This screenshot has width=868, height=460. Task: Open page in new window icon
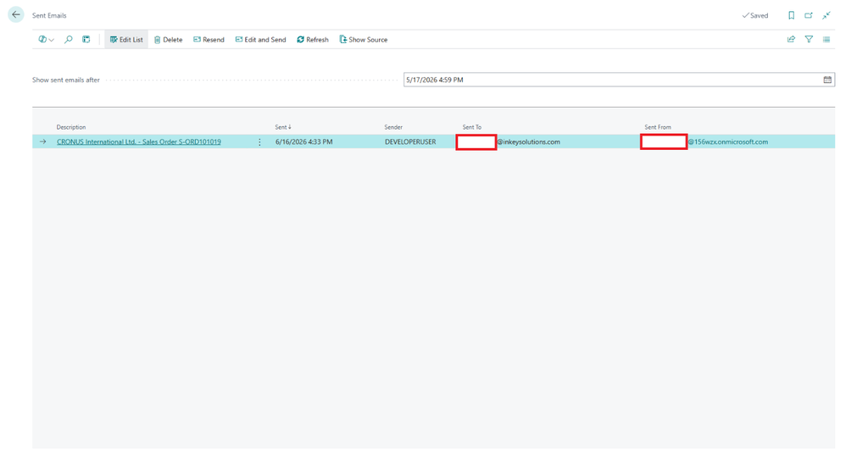coord(809,15)
